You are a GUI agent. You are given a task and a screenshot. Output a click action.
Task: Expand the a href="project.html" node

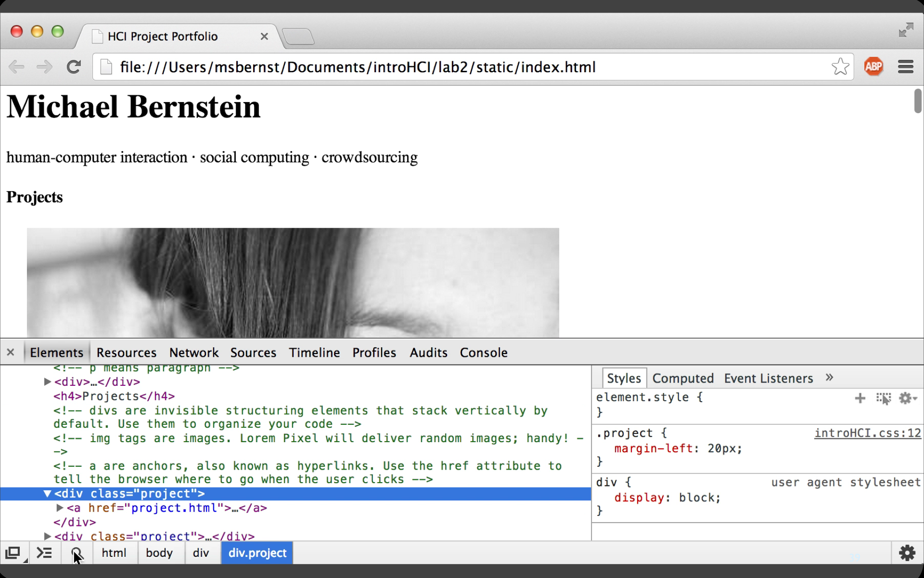point(60,508)
